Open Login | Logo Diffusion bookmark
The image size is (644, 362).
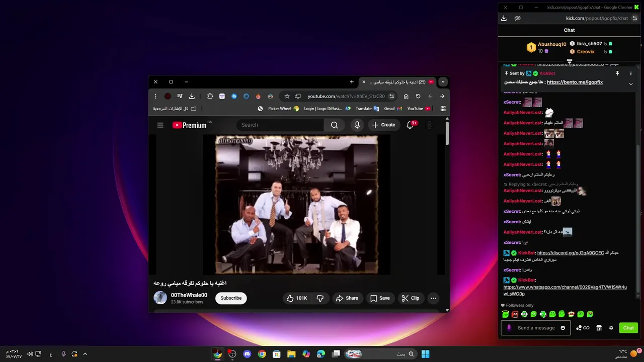click(327, 109)
